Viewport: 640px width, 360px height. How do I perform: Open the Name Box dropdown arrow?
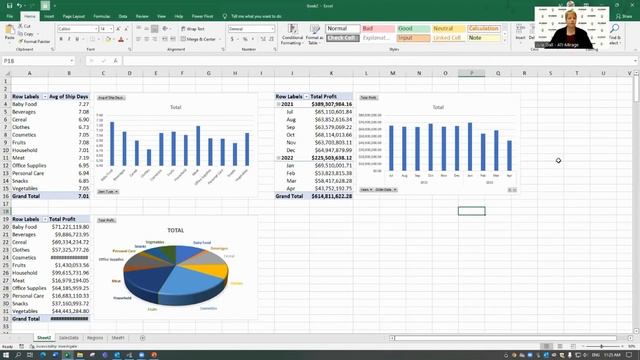71,61
